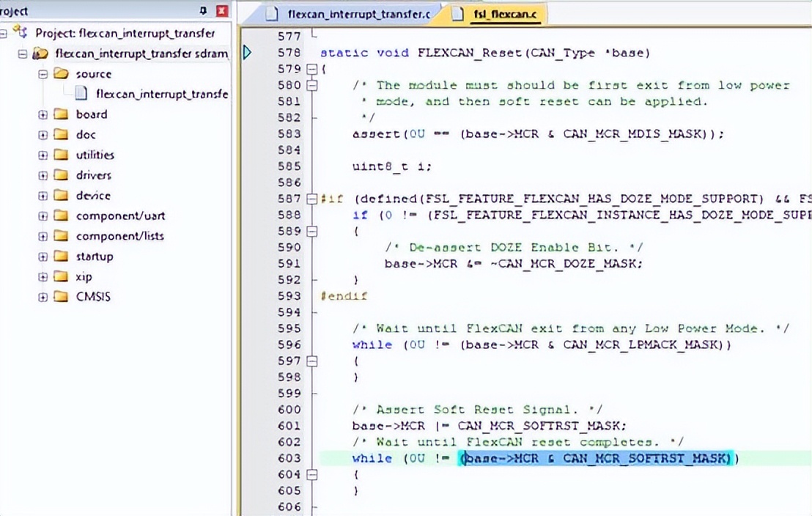The image size is (812, 516).
Task: Expand the component/lists folder
Action: coord(43,236)
